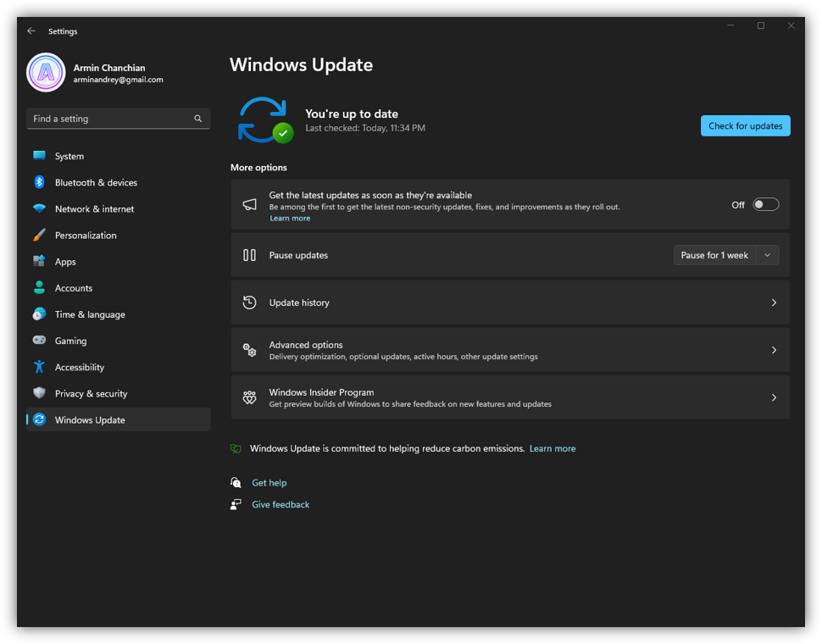822x644 pixels.
Task: Enable get latest updates toggle
Action: pyautogui.click(x=765, y=204)
